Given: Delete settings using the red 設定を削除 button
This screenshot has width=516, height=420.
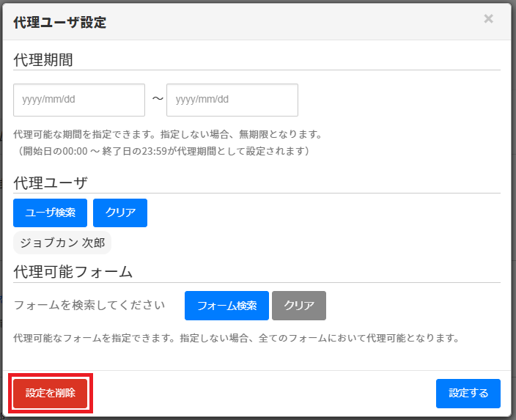Looking at the screenshot, I should click(51, 393).
